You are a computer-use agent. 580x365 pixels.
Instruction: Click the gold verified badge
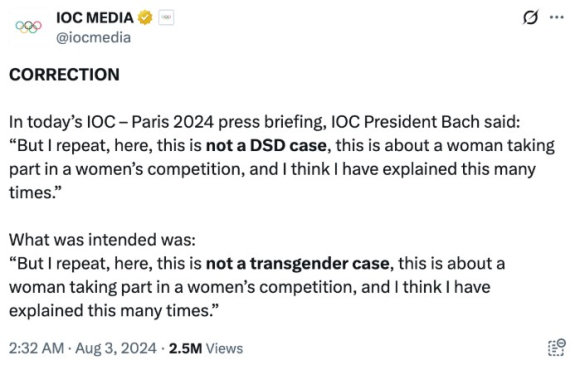145,17
